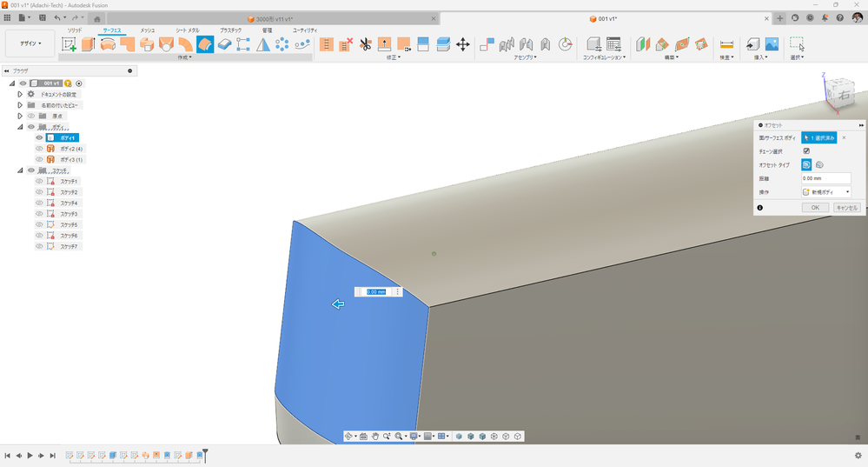Open the 操作 新規ボディ dropdown
This screenshot has width=868, height=467.
point(826,192)
